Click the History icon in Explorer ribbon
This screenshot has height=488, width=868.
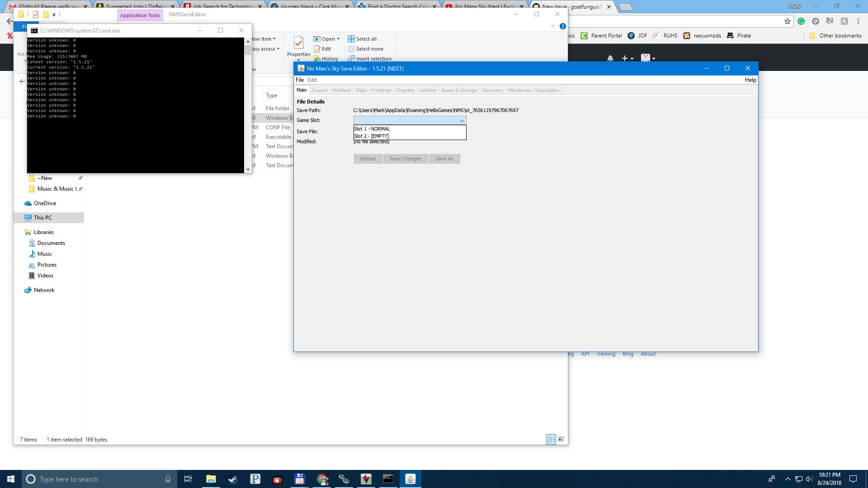point(326,58)
